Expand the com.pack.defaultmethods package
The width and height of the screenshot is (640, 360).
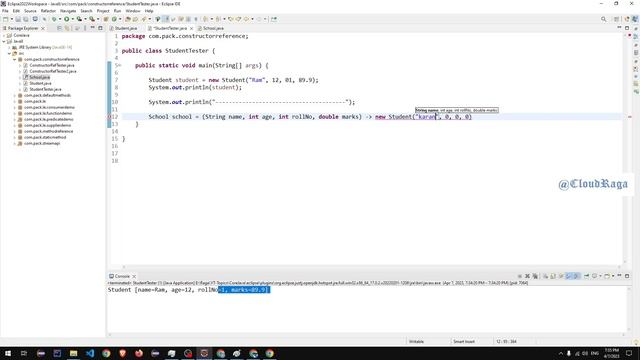point(15,95)
